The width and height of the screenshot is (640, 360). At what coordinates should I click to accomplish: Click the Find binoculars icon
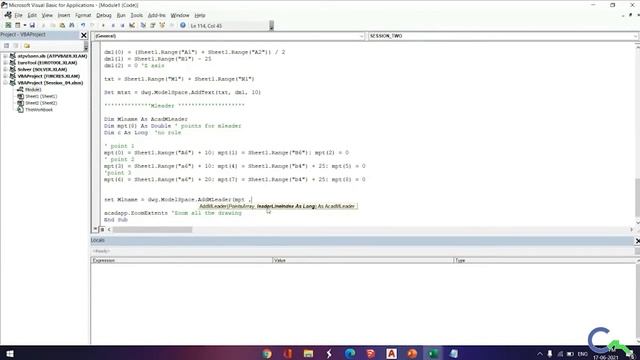[x=72, y=25]
